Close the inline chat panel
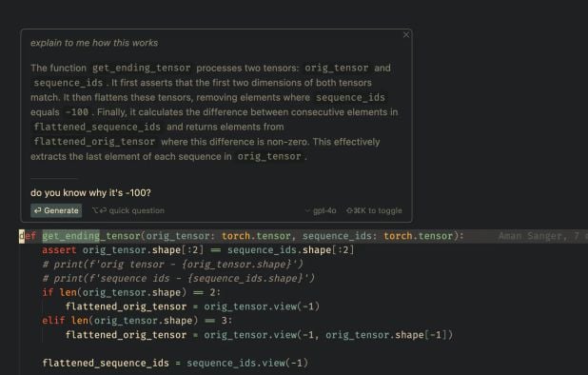 pos(406,35)
